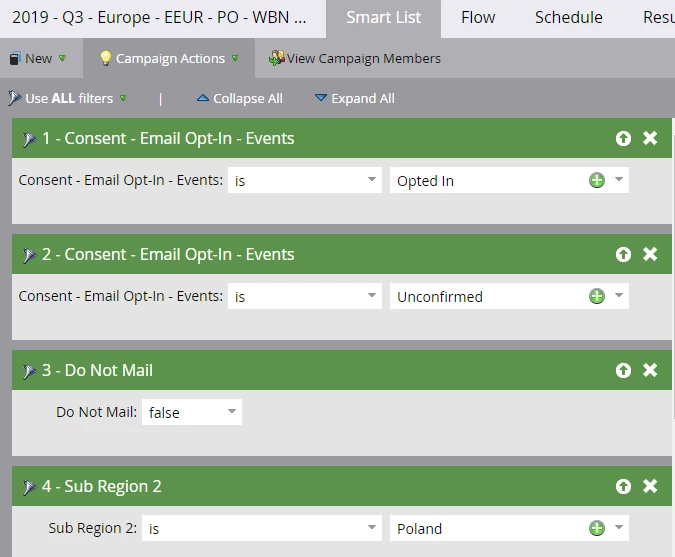Move Sub Region 2 filter up
This screenshot has height=557, width=675.
pyautogui.click(x=623, y=486)
